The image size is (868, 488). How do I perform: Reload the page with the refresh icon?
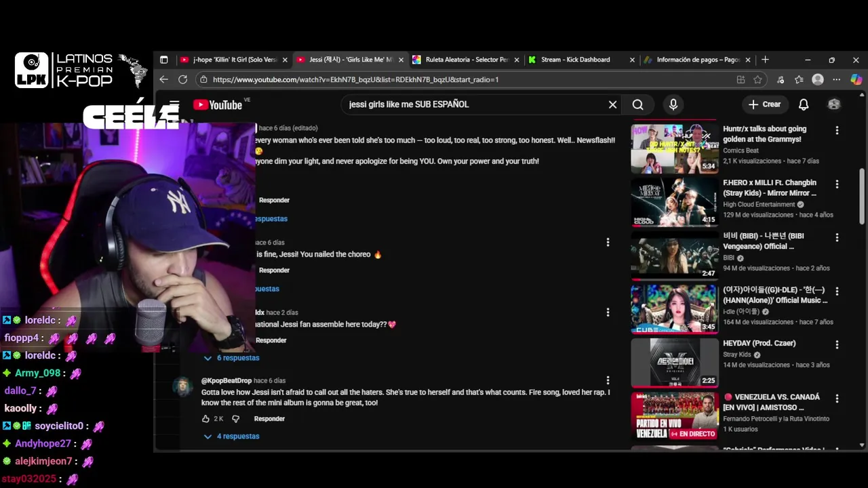[x=182, y=79]
